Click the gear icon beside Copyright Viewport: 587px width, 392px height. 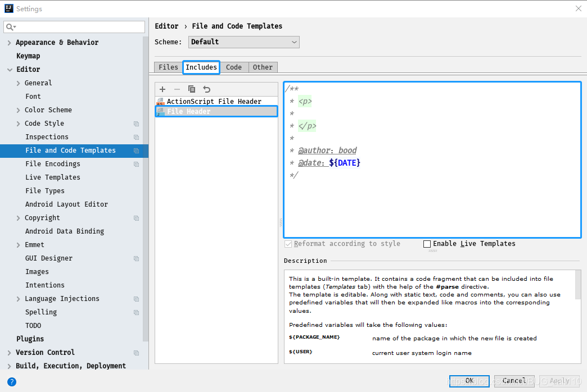(x=135, y=217)
